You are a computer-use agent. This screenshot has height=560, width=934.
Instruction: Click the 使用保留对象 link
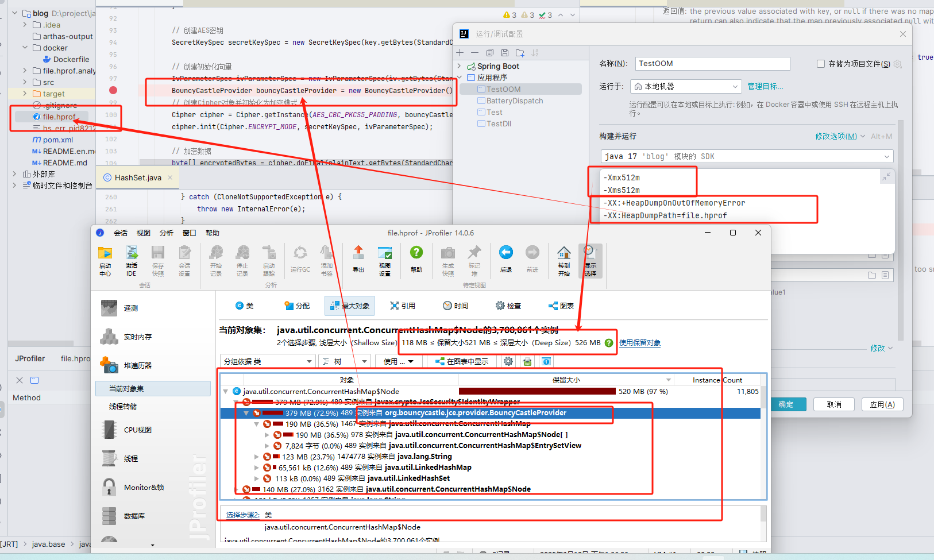point(640,343)
